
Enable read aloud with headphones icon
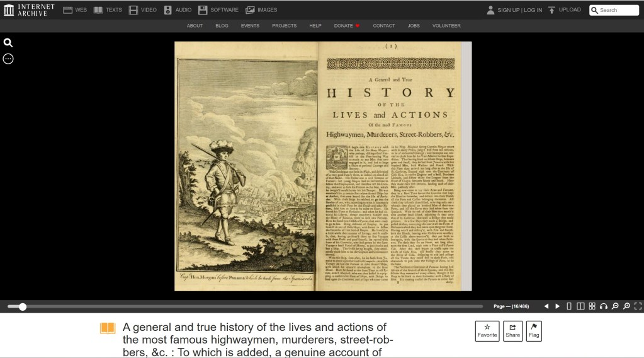(604, 306)
